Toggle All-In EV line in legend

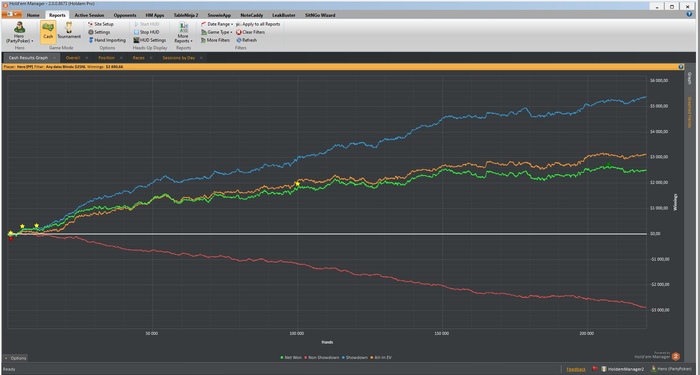point(381,358)
